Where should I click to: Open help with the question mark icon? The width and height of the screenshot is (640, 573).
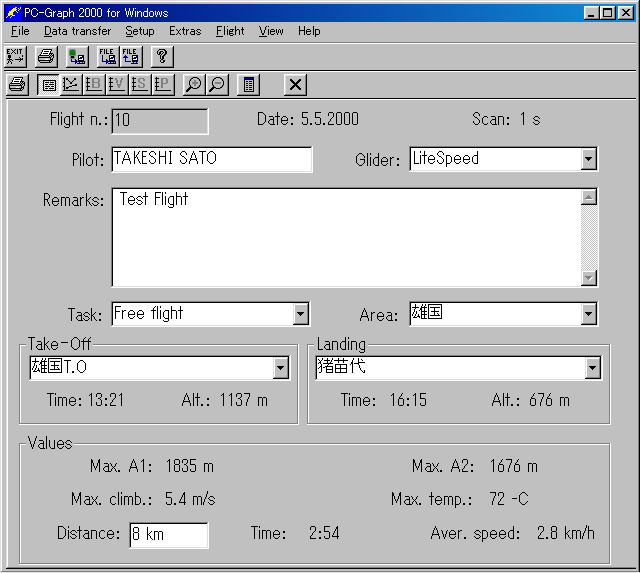162,57
